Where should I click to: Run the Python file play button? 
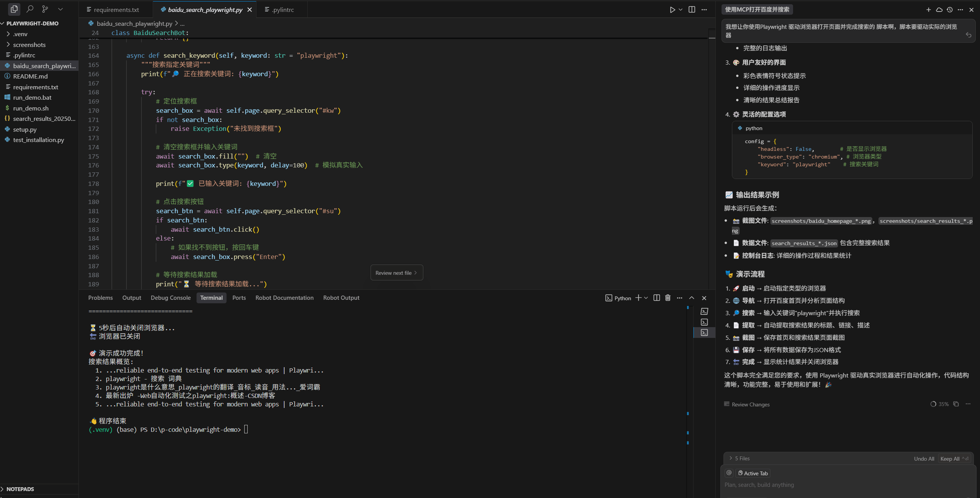(672, 10)
